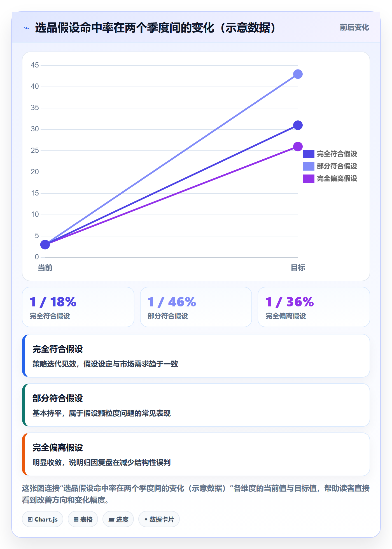Click the shared starting data point at 当前
Viewport: 392px width, 549px height.
point(45,245)
